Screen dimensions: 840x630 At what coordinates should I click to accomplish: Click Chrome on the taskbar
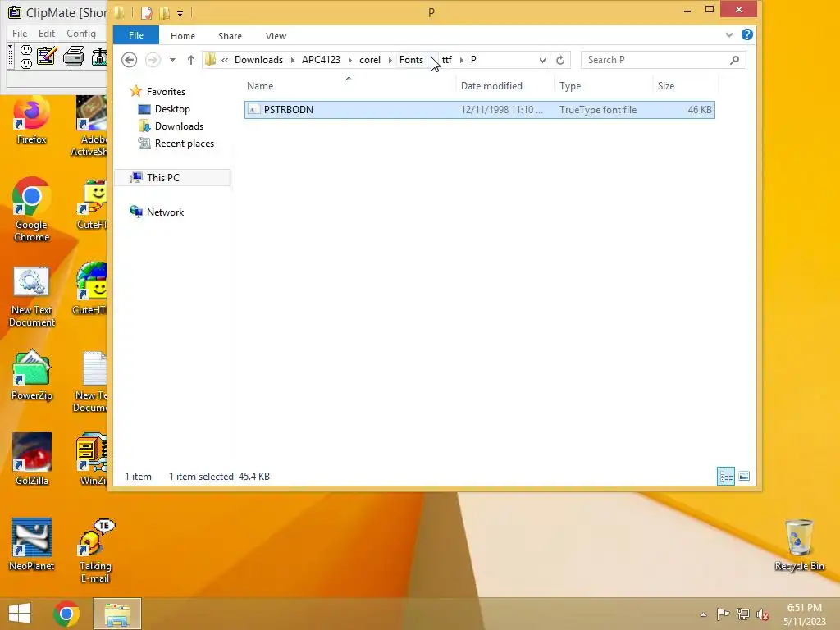coord(66,614)
